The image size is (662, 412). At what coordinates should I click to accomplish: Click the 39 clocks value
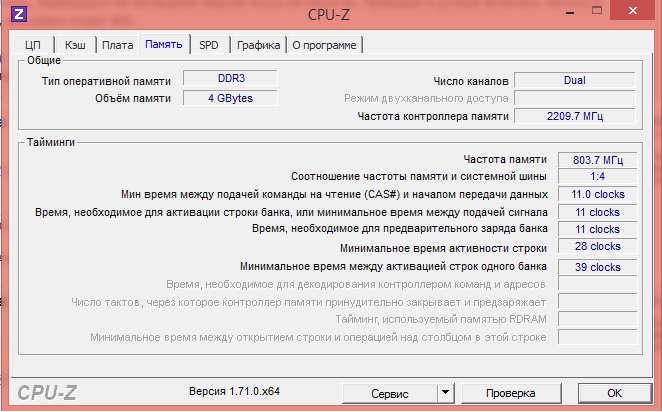[598, 267]
